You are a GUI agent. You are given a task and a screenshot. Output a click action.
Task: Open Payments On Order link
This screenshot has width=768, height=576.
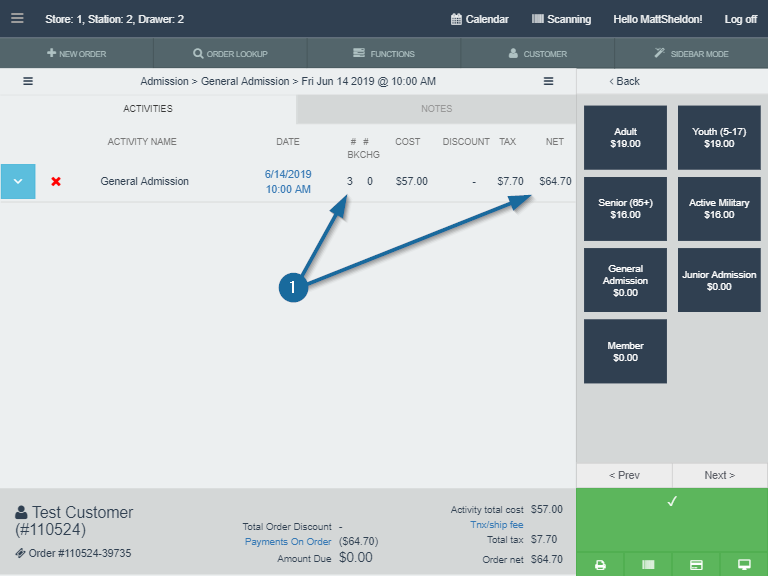(x=288, y=542)
